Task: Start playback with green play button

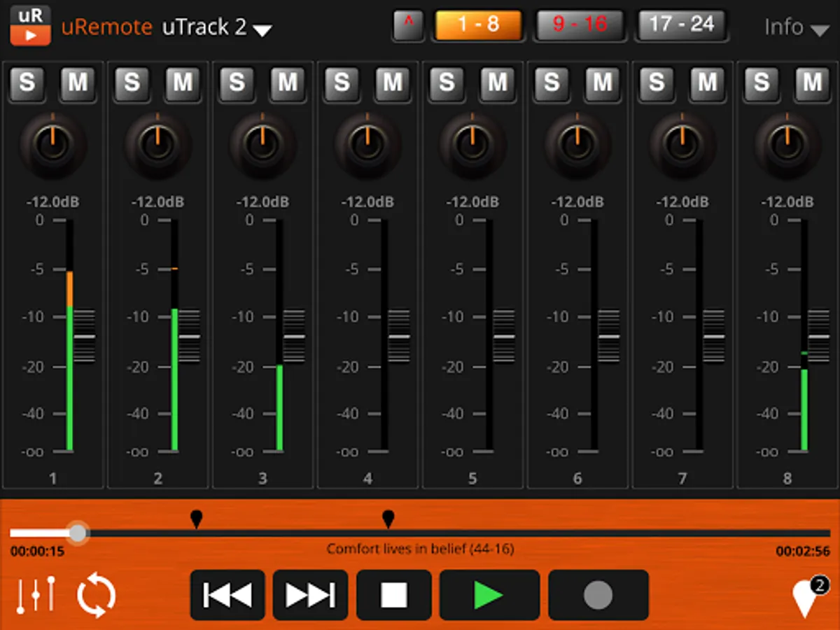Action: 489,595
